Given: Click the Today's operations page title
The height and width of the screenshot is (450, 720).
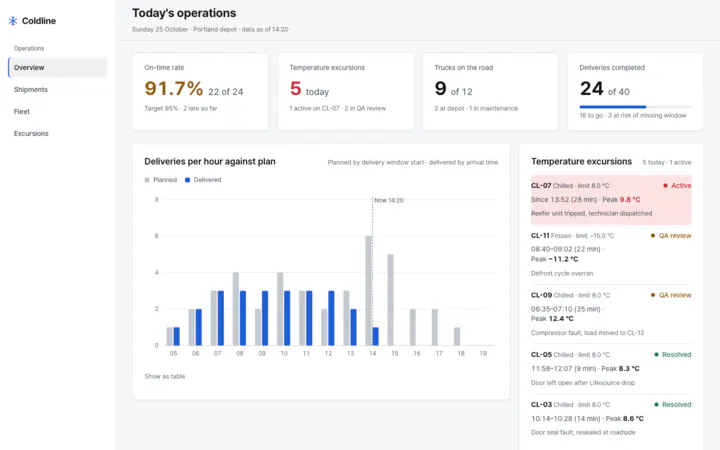Looking at the screenshot, I should click(x=184, y=13).
